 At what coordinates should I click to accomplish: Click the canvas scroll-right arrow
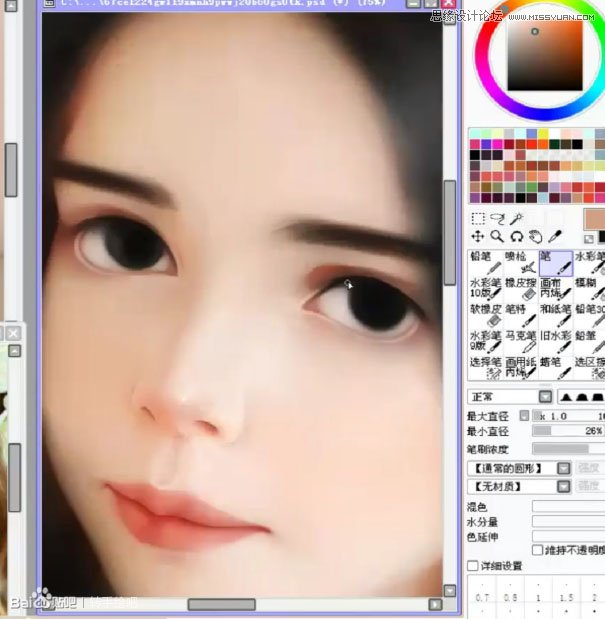[x=435, y=604]
